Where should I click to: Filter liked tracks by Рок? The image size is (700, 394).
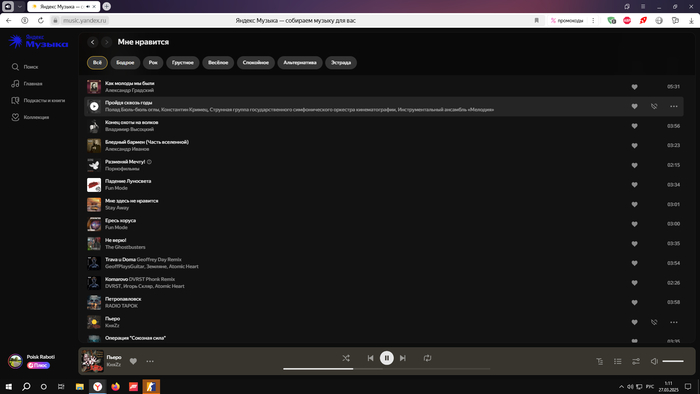point(153,62)
